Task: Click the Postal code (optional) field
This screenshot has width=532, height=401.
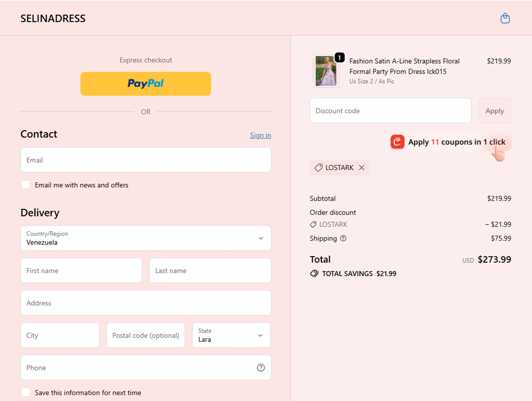Action: (146, 335)
